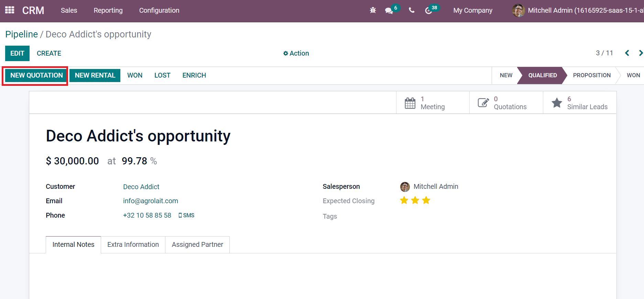Open the 6 Similar Leads stat button
The height and width of the screenshot is (299, 644).
tap(580, 102)
